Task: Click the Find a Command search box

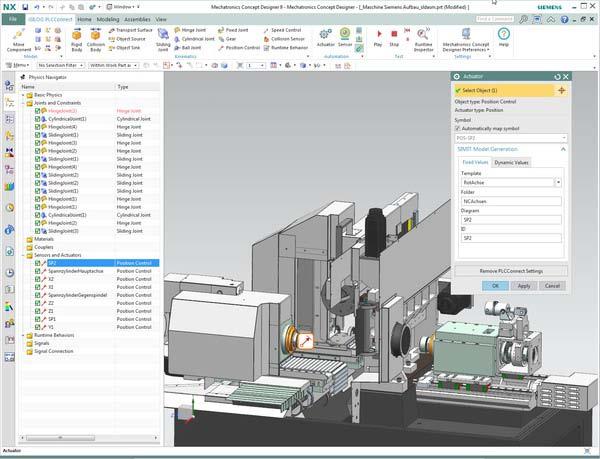Action: [495, 19]
